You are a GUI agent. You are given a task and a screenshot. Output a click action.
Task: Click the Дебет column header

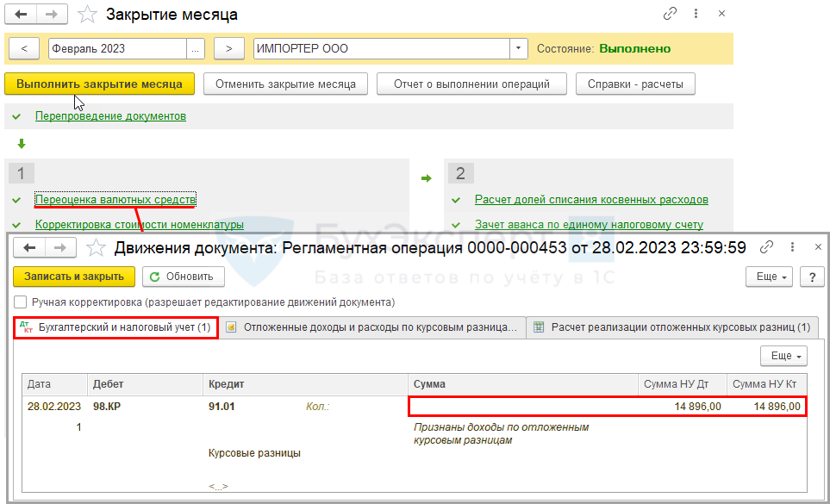[x=145, y=384]
